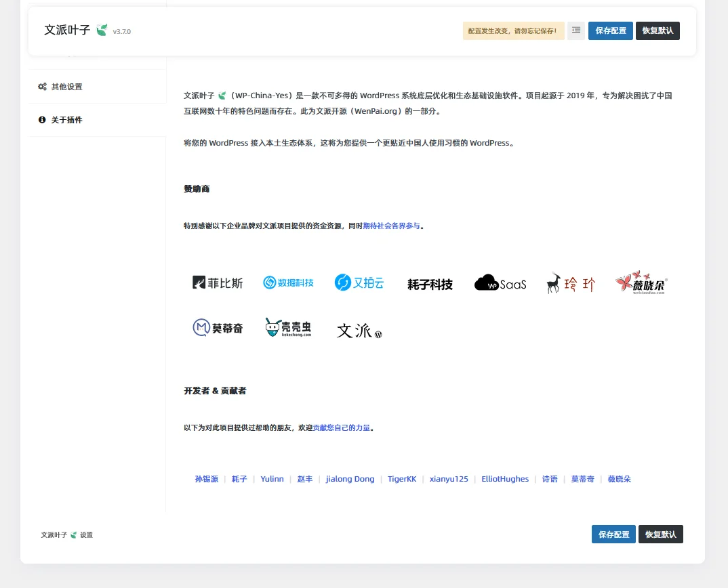Switch to the 其他设置 tab
The height and width of the screenshot is (588, 728).
pyautogui.click(x=66, y=87)
